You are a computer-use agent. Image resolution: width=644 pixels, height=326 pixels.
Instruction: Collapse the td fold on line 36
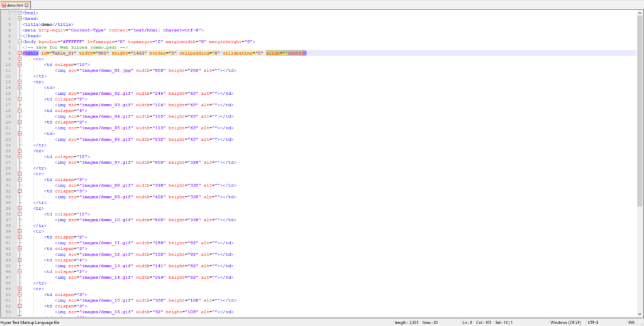pyautogui.click(x=19, y=214)
